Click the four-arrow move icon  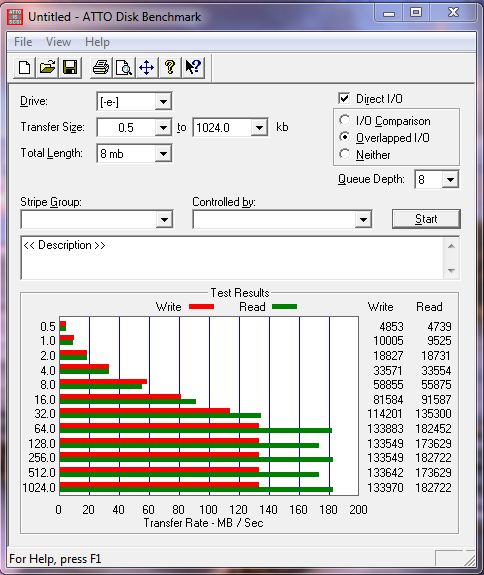pos(146,67)
